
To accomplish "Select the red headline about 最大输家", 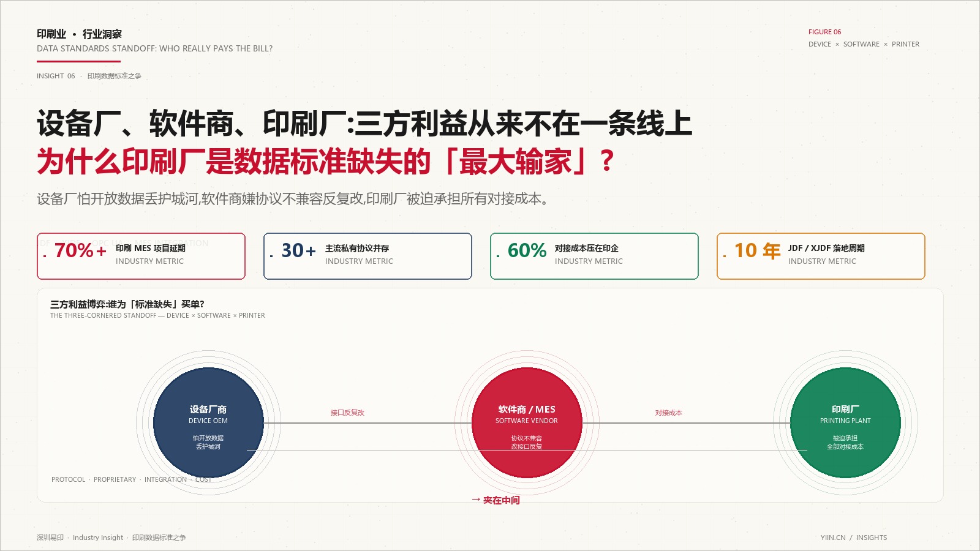I will pyautogui.click(x=326, y=161).
